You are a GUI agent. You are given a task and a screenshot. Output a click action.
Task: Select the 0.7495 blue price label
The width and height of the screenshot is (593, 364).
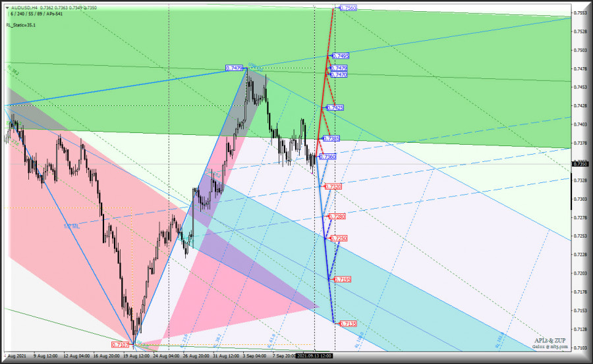(341, 56)
